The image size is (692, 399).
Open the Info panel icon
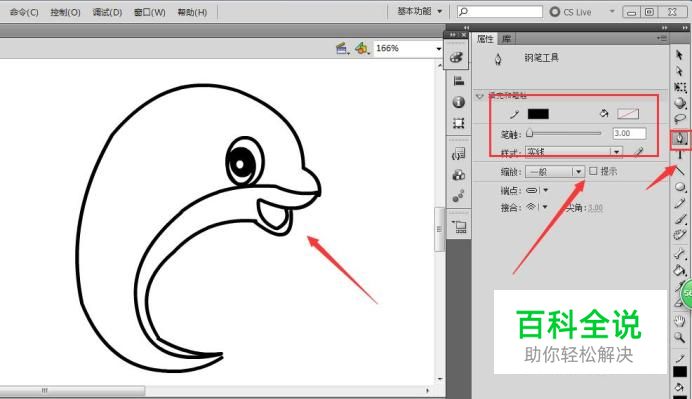[459, 102]
